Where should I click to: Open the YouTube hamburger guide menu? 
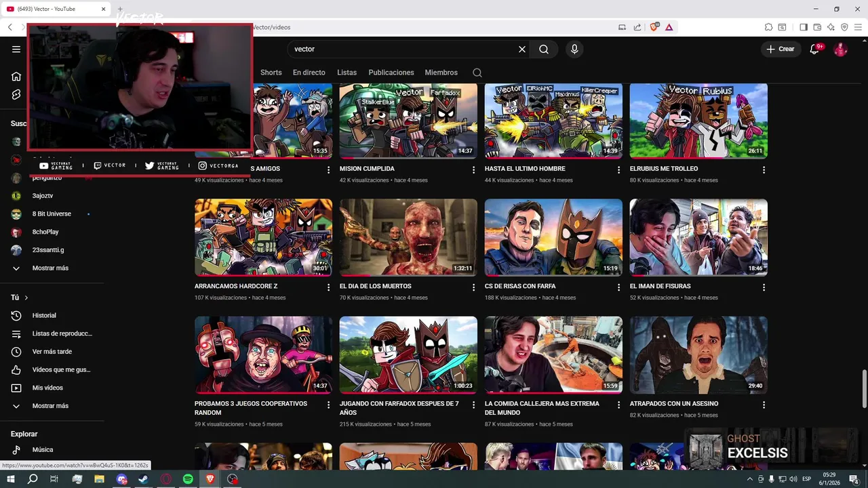click(x=16, y=49)
